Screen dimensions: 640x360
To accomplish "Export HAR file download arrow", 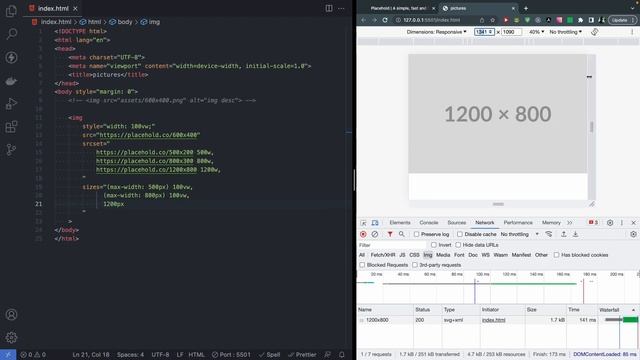I will [576, 234].
